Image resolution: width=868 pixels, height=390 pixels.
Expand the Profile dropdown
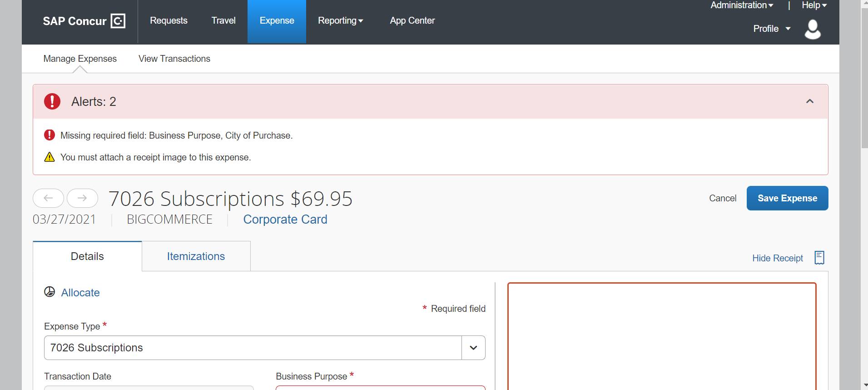(772, 29)
